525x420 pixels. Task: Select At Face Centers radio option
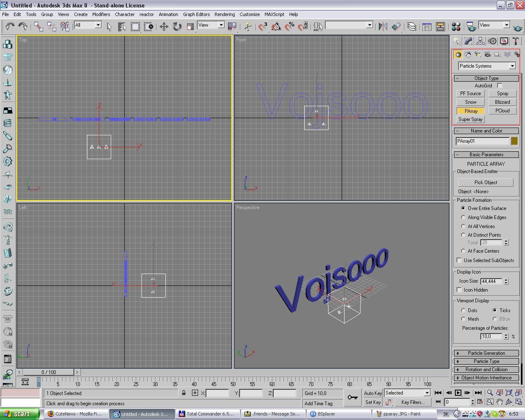(x=463, y=251)
